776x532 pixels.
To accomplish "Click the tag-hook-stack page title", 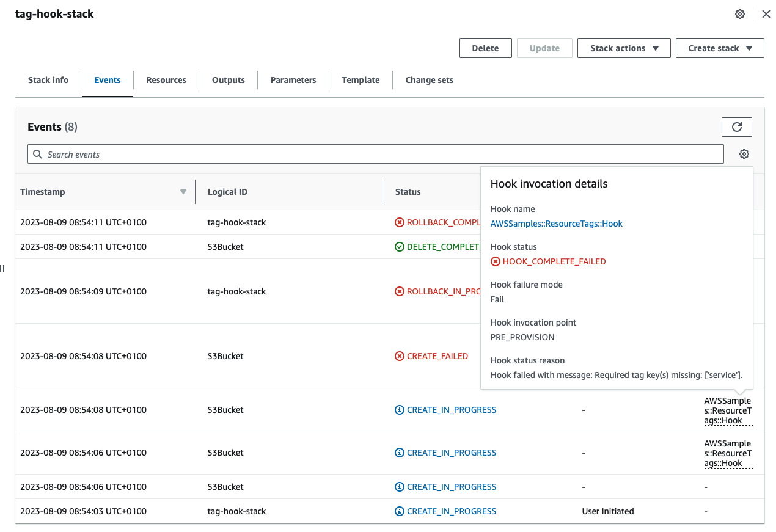I will pos(54,13).
